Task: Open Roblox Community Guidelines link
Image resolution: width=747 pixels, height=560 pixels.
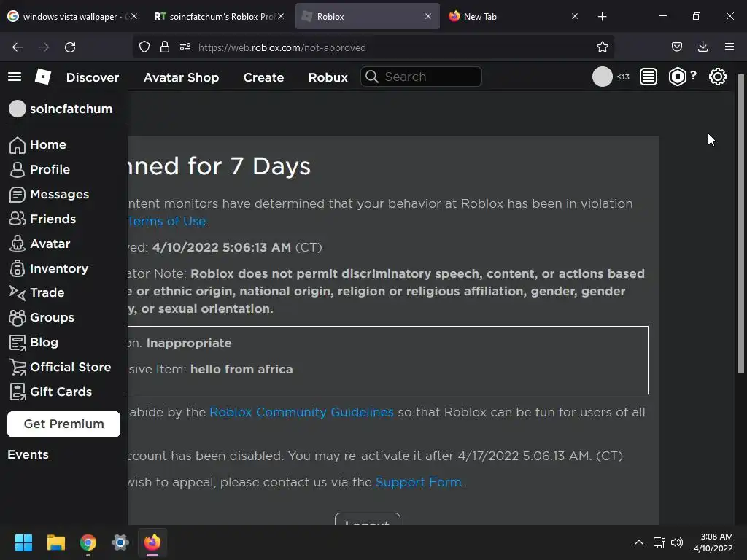Action: tap(301, 412)
